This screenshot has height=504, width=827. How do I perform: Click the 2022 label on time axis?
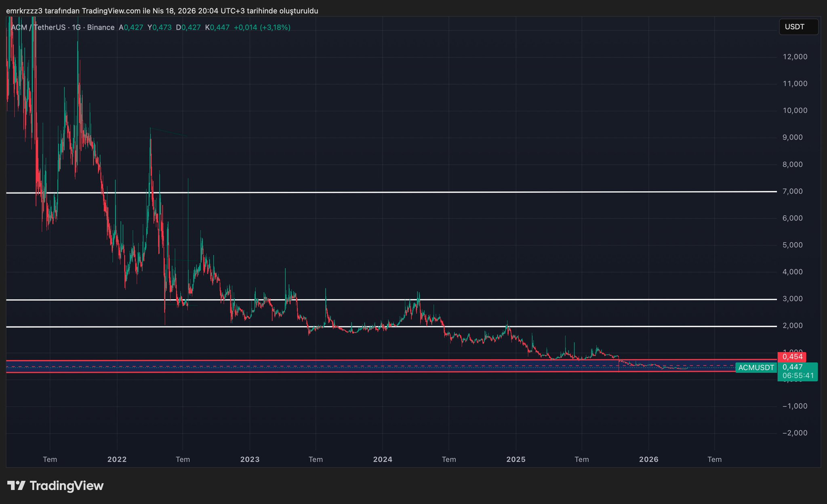[x=117, y=459]
